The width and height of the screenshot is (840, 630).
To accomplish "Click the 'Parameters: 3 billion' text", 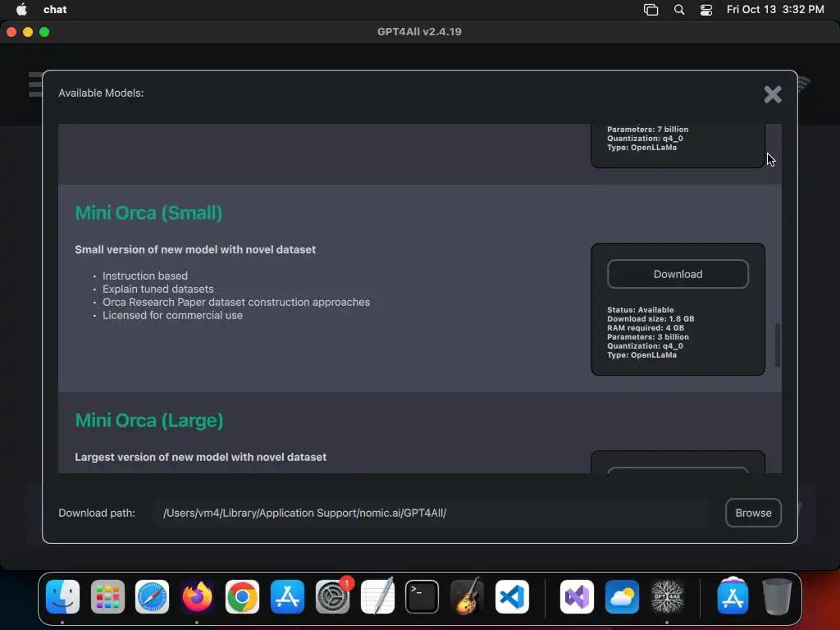I will (648, 337).
